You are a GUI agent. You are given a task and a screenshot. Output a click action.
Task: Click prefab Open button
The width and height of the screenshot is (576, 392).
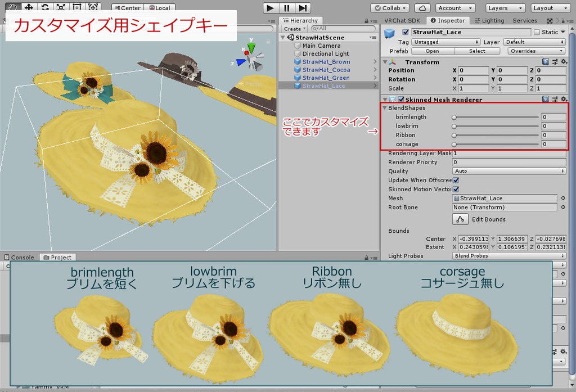point(433,51)
